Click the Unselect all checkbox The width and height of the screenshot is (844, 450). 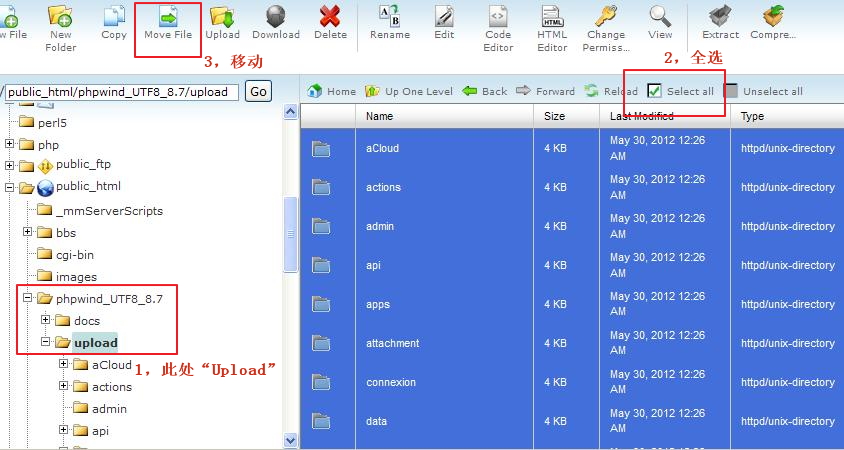pos(731,91)
